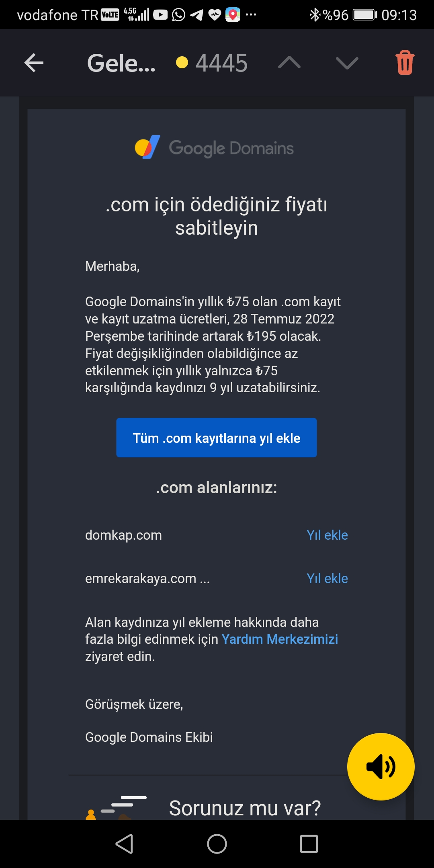Open the Gele... folder title
434x868 pixels.
pos(121,63)
